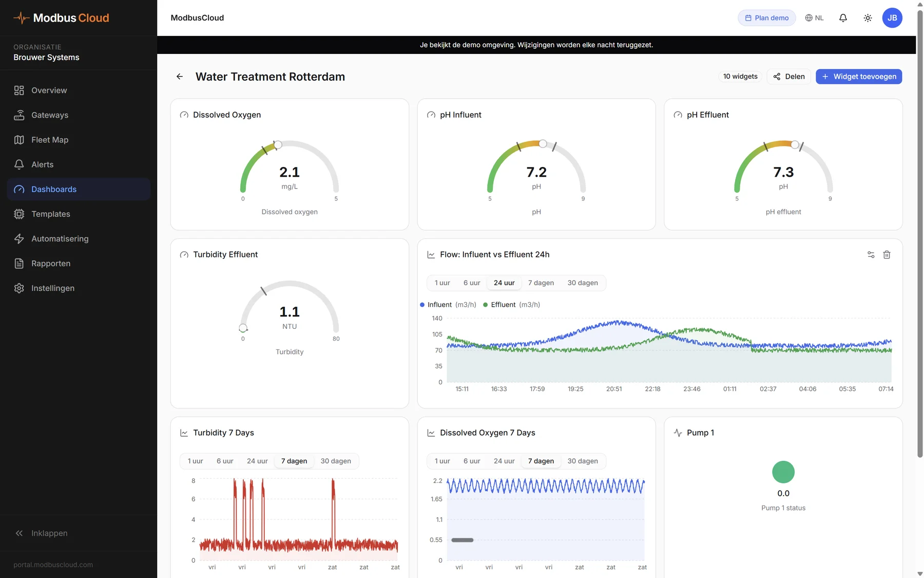
Task: Click the pH Influent gauge icon
Action: tap(431, 115)
